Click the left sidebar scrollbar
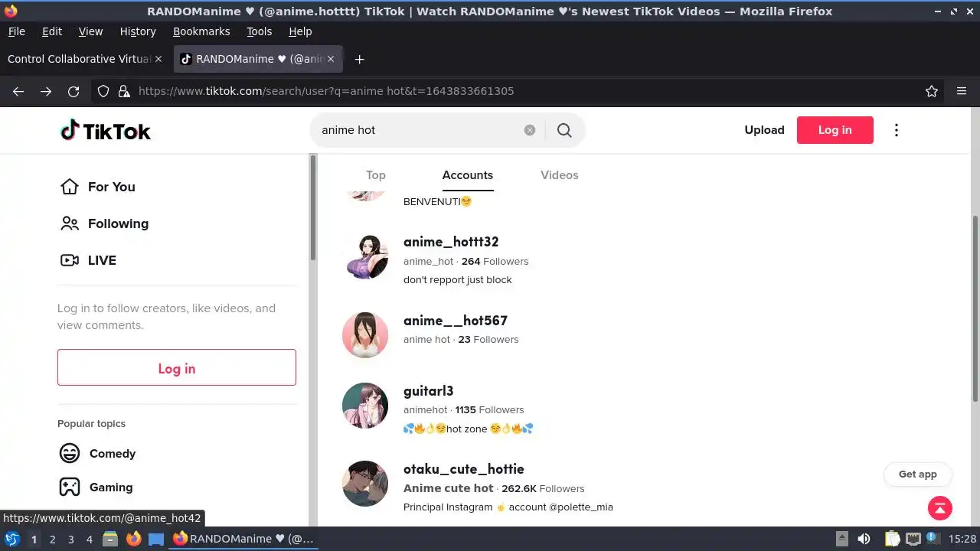The image size is (980, 551). (x=313, y=207)
